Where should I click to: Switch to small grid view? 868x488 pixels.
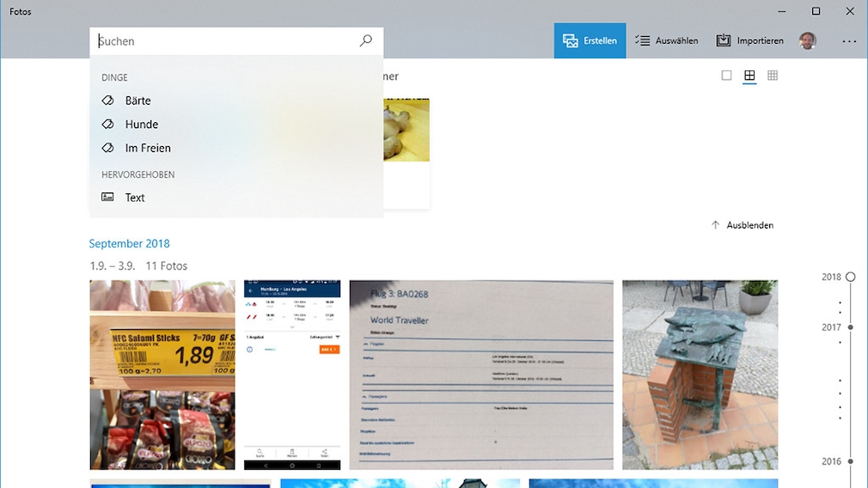(773, 76)
